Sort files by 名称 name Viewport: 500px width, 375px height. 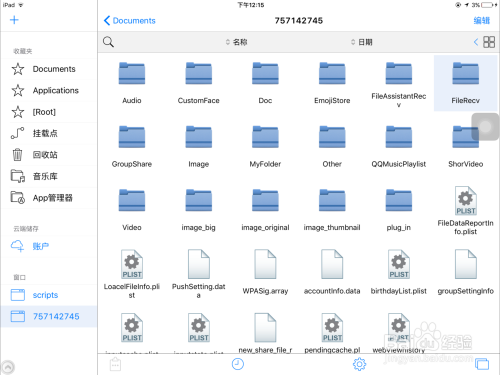click(x=236, y=42)
